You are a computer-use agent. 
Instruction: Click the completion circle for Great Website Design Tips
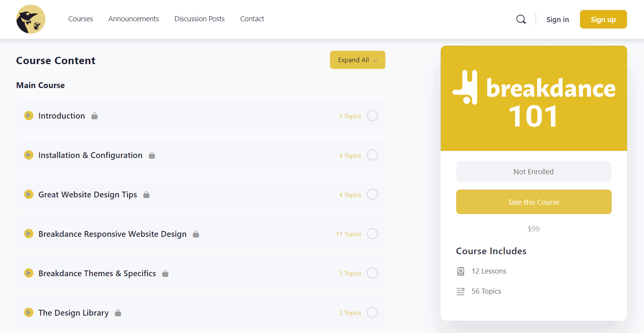[x=372, y=194]
